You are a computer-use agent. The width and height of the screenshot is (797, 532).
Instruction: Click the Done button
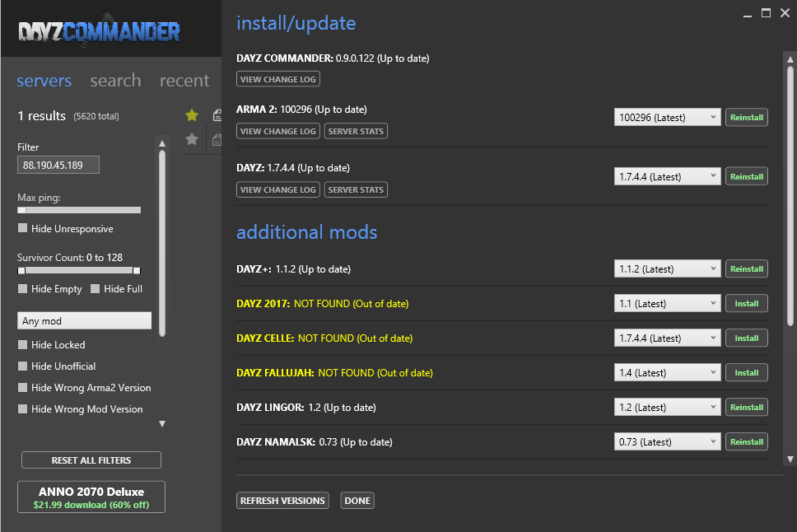coord(357,501)
